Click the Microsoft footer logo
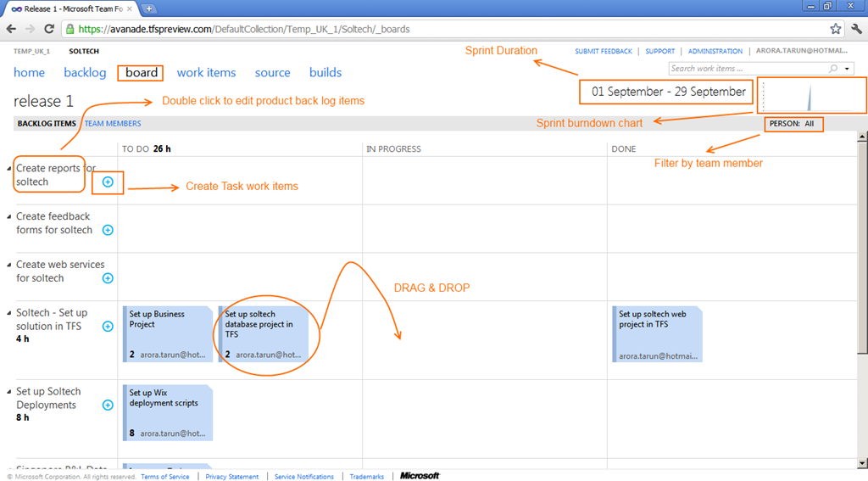Image resolution: width=868 pixels, height=481 pixels. [420, 476]
